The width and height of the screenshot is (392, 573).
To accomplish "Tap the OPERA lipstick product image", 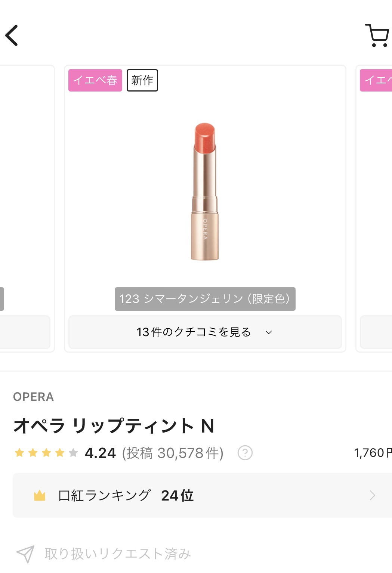I will 205,191.
